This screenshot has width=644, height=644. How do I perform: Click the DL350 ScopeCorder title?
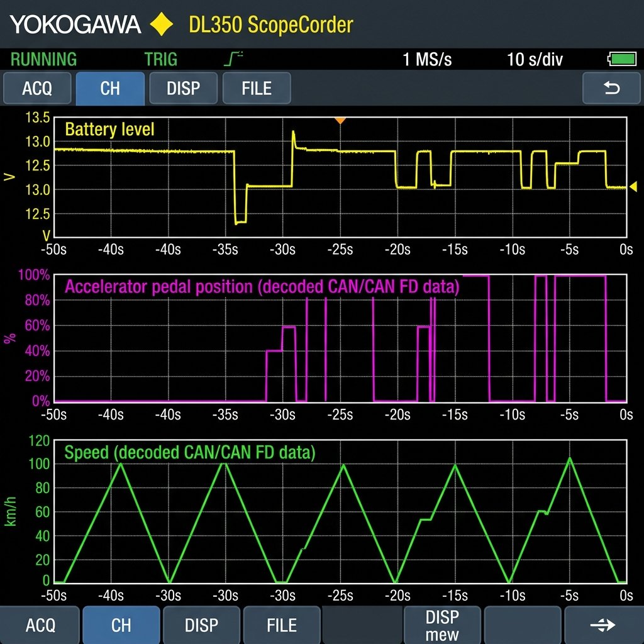tap(270, 25)
